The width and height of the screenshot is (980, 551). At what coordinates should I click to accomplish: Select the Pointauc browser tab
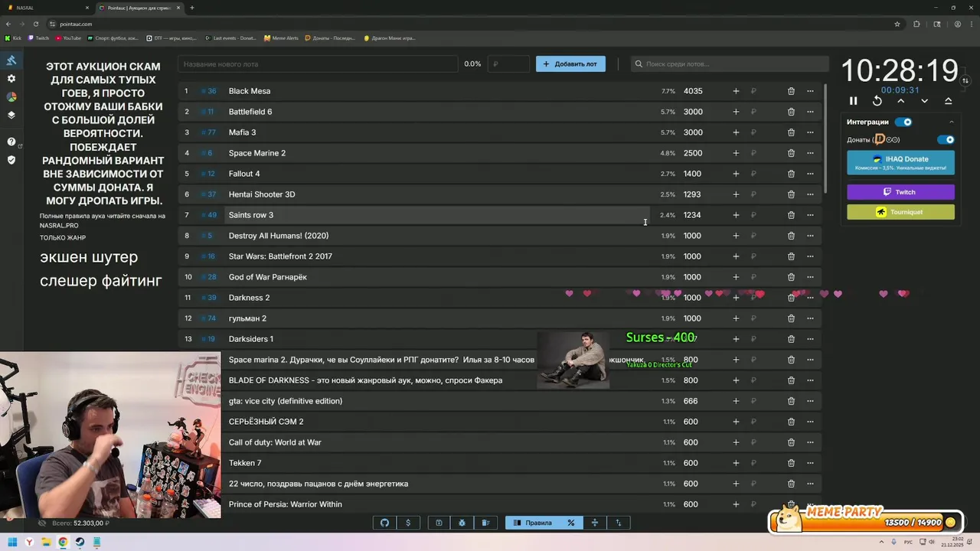point(139,8)
